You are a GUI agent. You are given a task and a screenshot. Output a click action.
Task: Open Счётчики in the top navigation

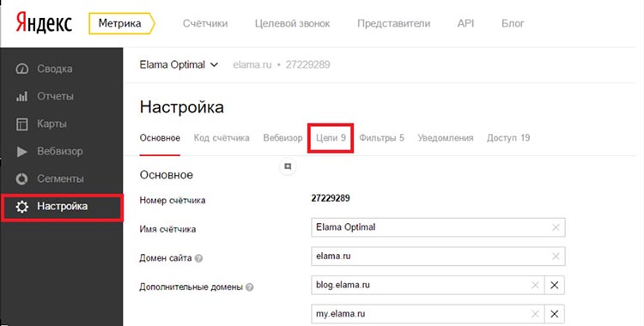(205, 23)
